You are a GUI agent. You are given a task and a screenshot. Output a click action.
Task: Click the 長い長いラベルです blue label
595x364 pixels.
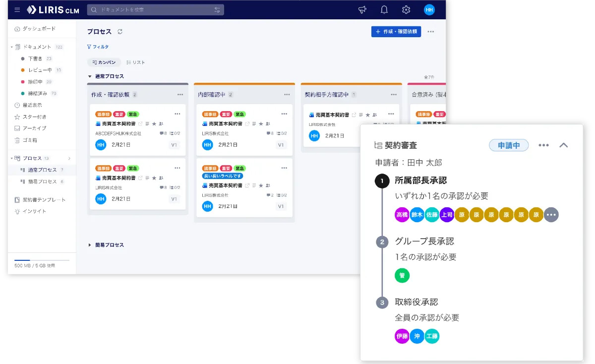click(223, 176)
